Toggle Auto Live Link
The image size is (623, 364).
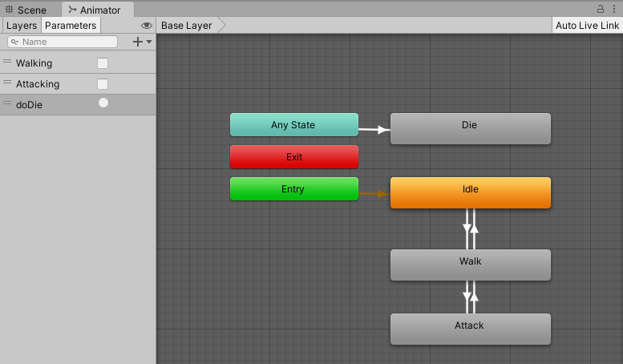587,26
